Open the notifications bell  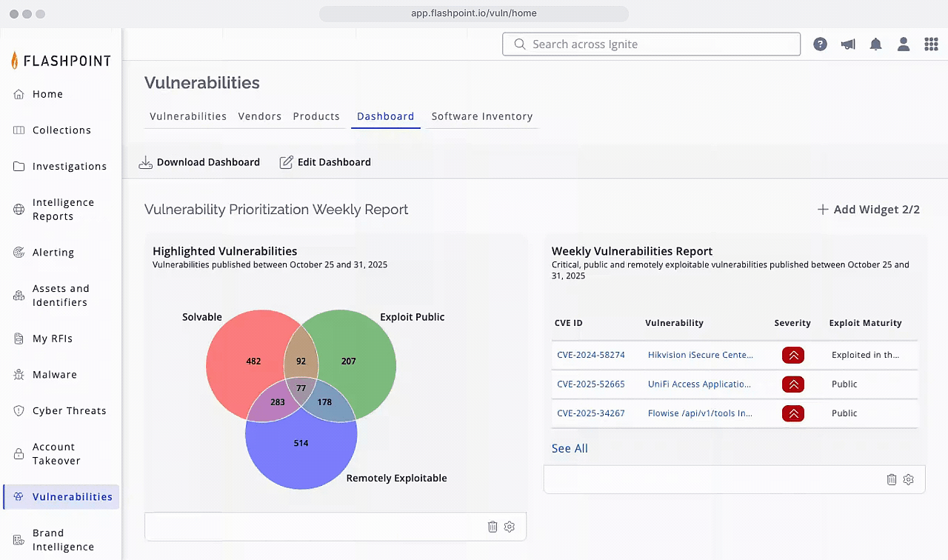pos(875,44)
